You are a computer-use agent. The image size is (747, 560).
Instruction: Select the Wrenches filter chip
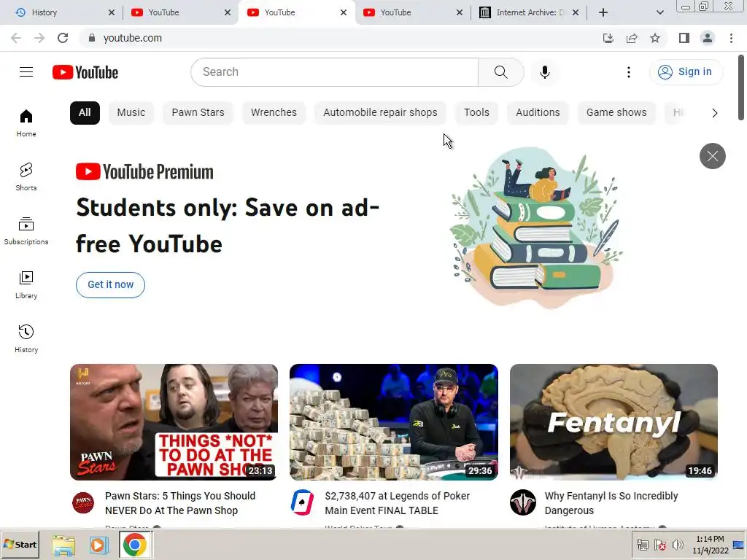[274, 113]
